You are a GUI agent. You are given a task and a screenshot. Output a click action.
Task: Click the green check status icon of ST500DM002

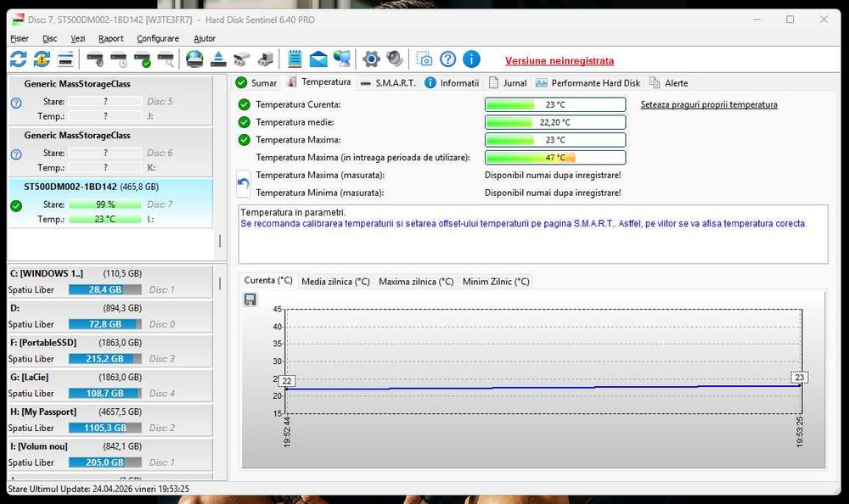pos(16,205)
